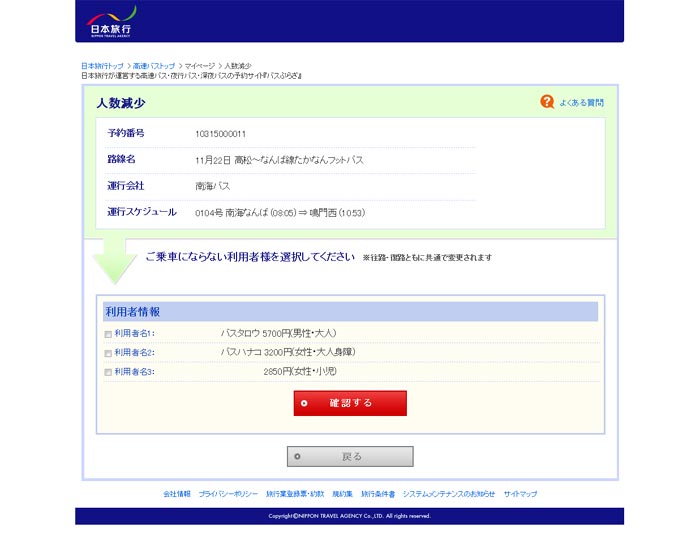700x536 pixels.
Task: Check the 利用者名1 checkbox
Action: [108, 334]
